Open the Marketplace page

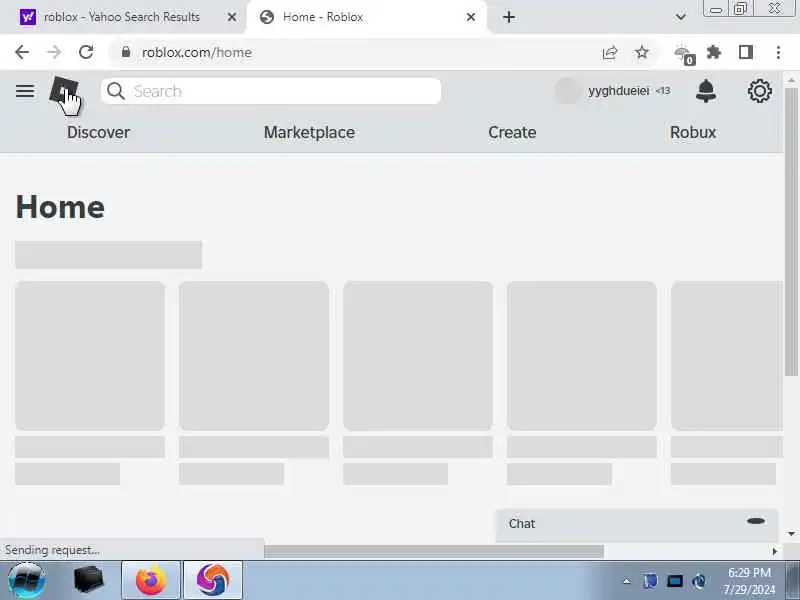[x=309, y=133]
